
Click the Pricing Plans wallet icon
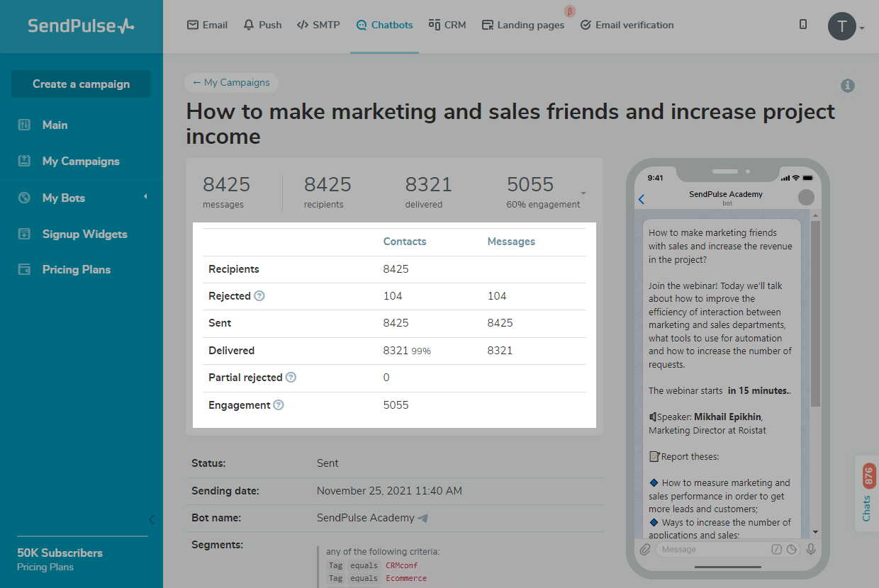click(x=24, y=269)
